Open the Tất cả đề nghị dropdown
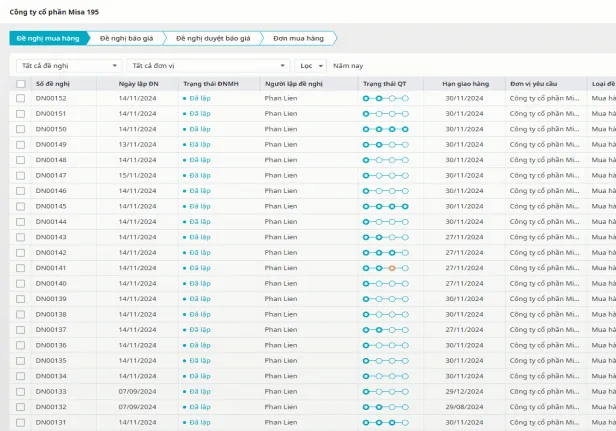Viewport: 616px width, 431px height. click(x=67, y=65)
